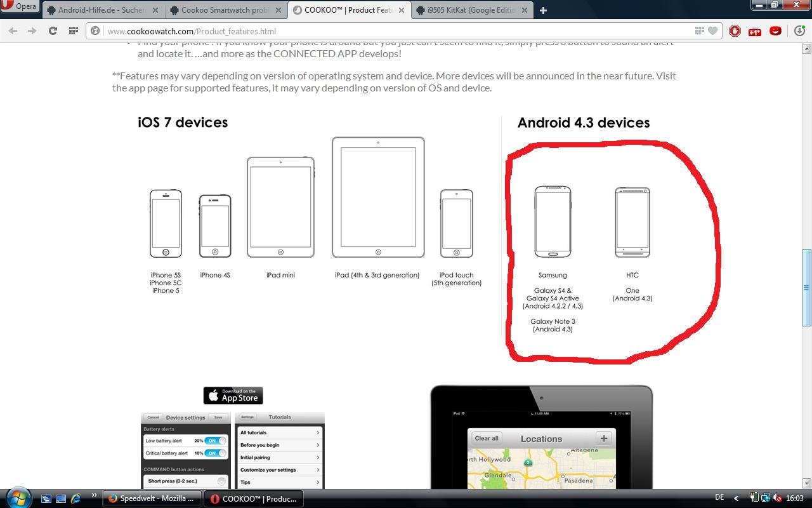Toggle the Low battery alert switch

click(x=216, y=441)
